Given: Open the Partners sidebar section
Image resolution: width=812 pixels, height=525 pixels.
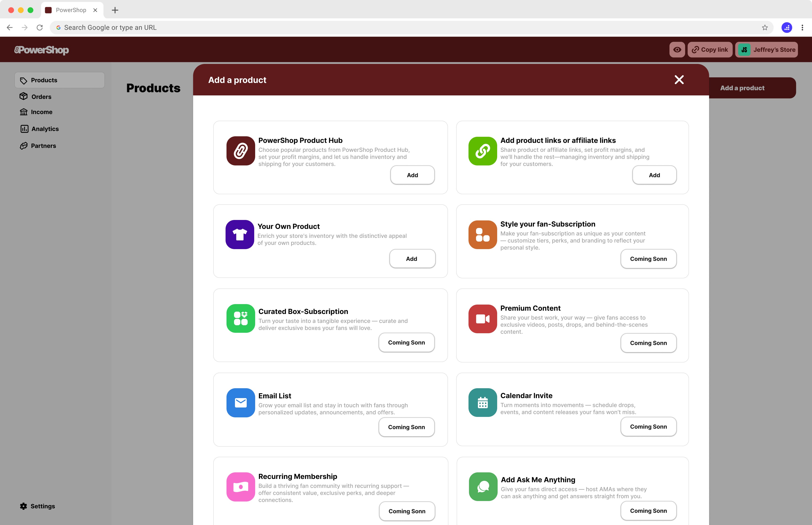Looking at the screenshot, I should 43,145.
